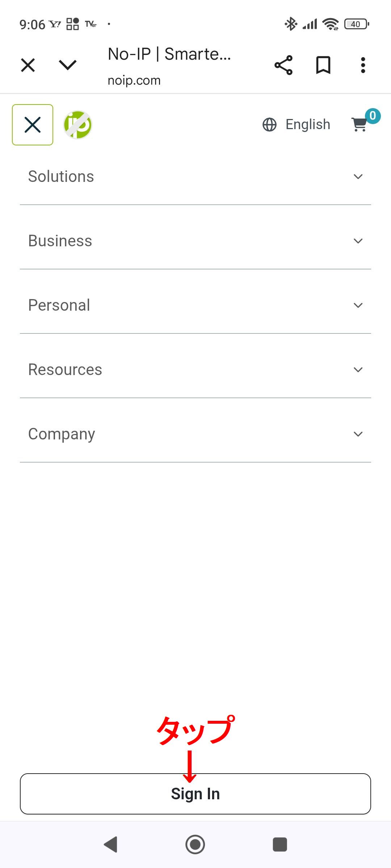This screenshot has width=391, height=868.
Task: Open Android recent apps
Action: tap(279, 844)
